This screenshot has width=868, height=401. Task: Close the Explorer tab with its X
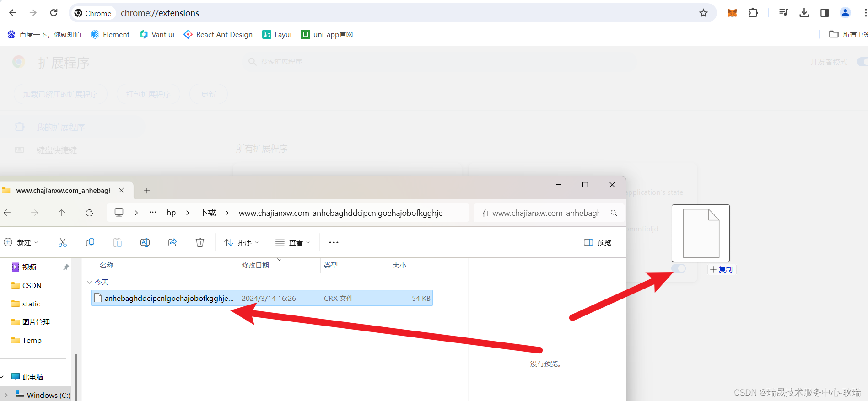point(121,190)
